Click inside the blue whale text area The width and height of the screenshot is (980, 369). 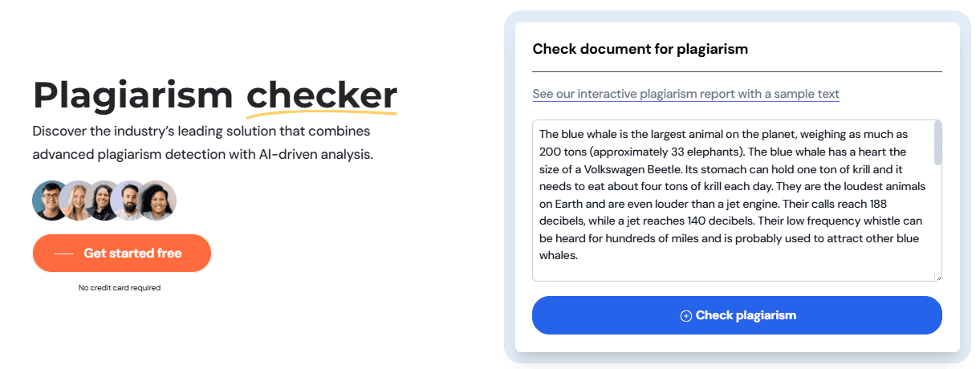(733, 201)
